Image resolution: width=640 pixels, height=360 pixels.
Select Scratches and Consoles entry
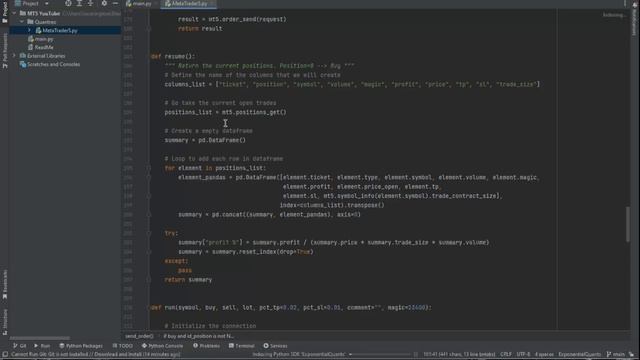pyautogui.click(x=53, y=64)
